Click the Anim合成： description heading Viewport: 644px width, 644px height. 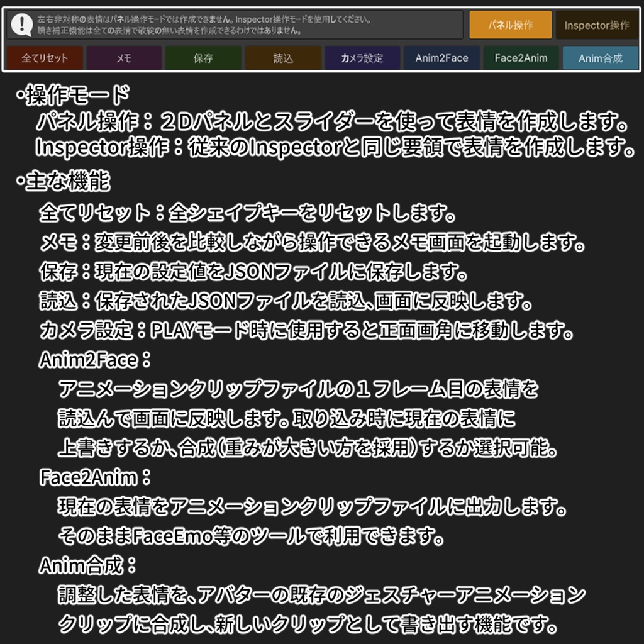(x=88, y=565)
